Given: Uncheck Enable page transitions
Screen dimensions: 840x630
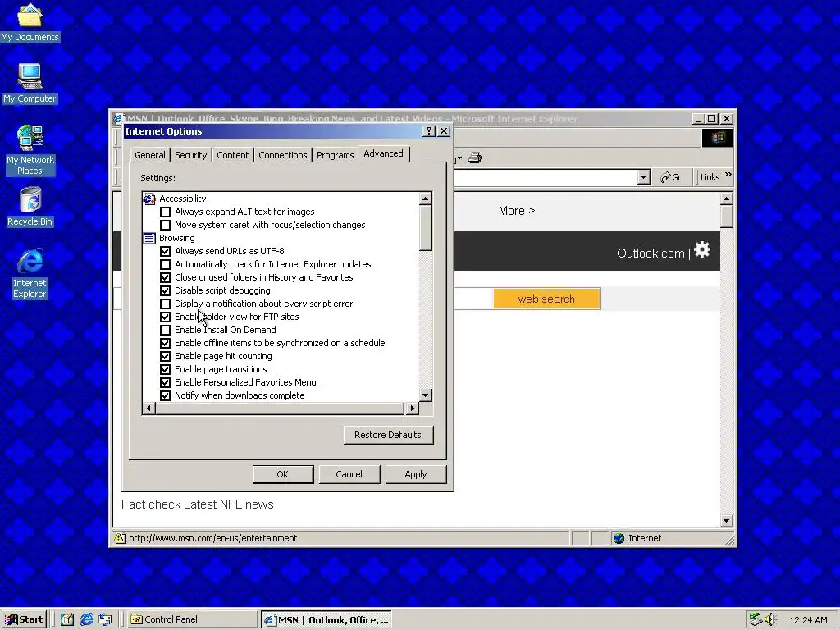Looking at the screenshot, I should [166, 370].
